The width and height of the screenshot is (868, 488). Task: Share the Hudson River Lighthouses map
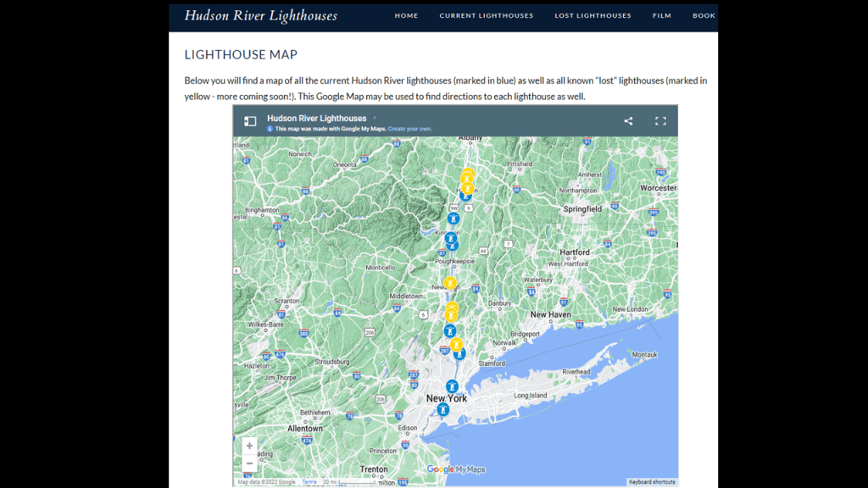pyautogui.click(x=628, y=121)
